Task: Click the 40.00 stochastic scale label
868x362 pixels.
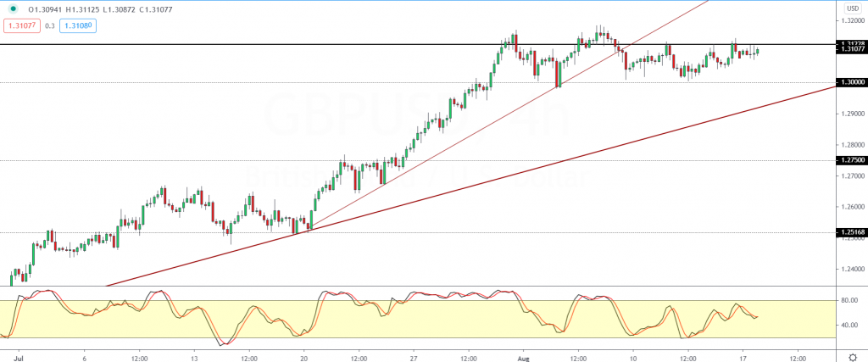Action: click(x=849, y=325)
